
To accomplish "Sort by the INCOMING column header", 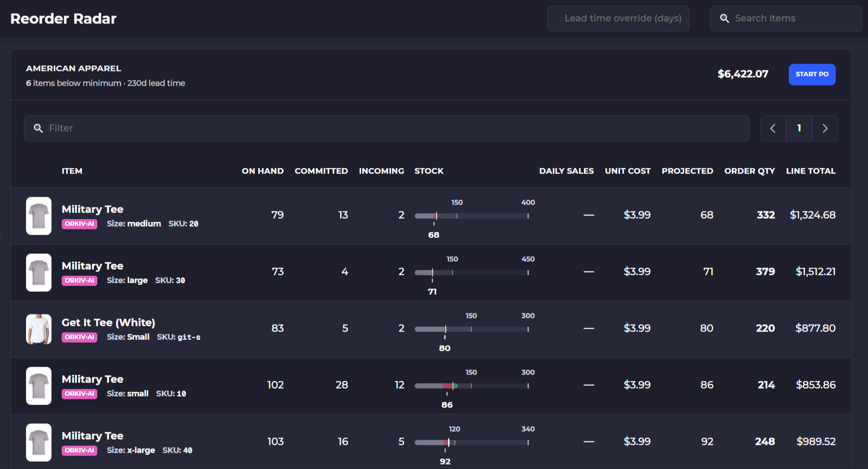I will click(x=381, y=171).
